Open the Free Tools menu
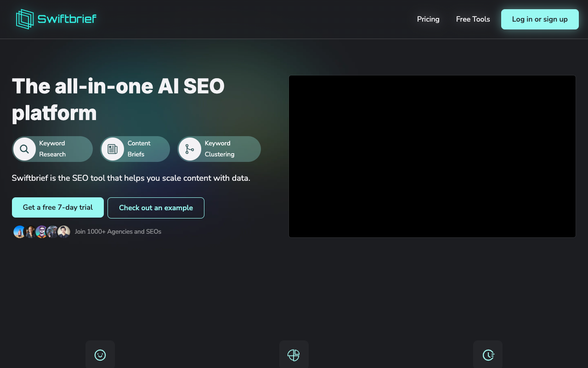Screen dimensions: 588x368 pos(473,19)
